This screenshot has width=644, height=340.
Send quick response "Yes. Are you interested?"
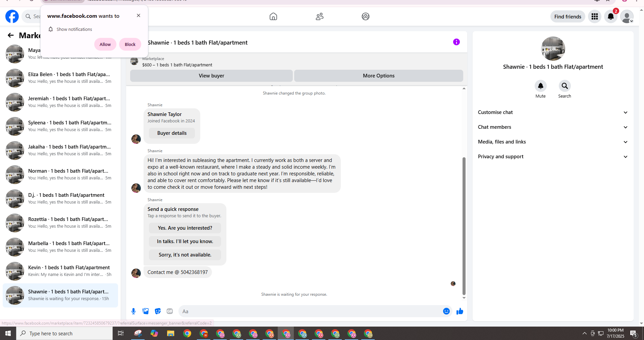(x=185, y=228)
